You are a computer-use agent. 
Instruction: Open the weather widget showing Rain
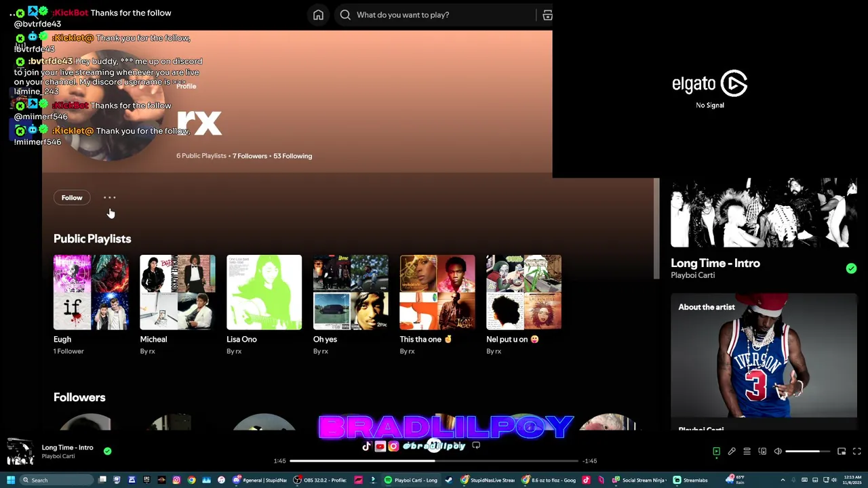(x=735, y=480)
